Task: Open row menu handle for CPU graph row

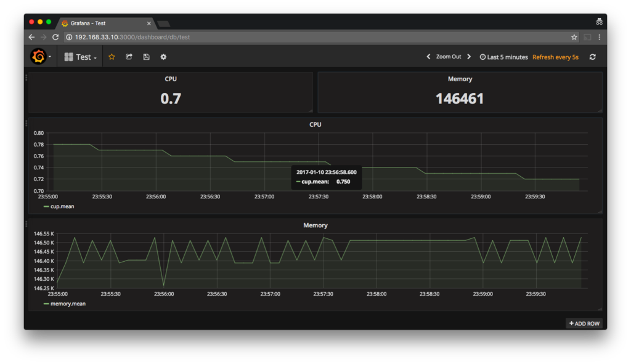Action: tap(26, 123)
